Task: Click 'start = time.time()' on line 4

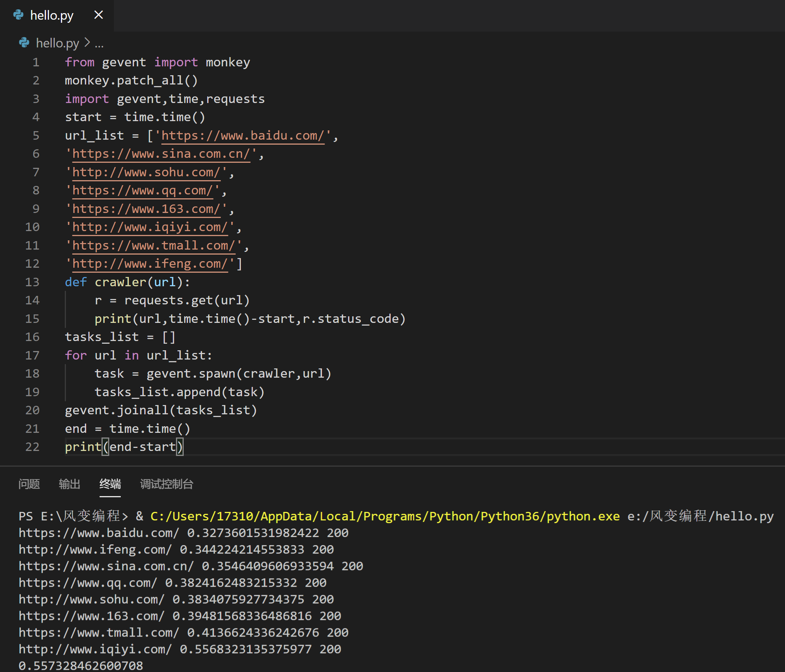Action: click(135, 117)
